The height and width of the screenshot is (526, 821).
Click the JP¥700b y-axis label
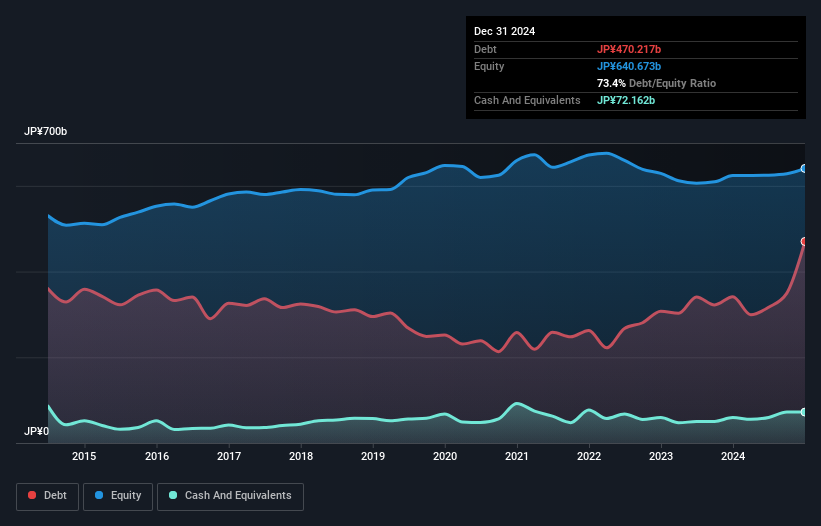[46, 131]
